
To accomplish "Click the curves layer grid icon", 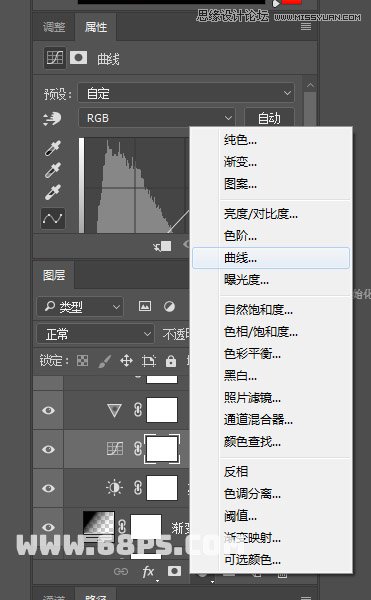I will (114, 449).
